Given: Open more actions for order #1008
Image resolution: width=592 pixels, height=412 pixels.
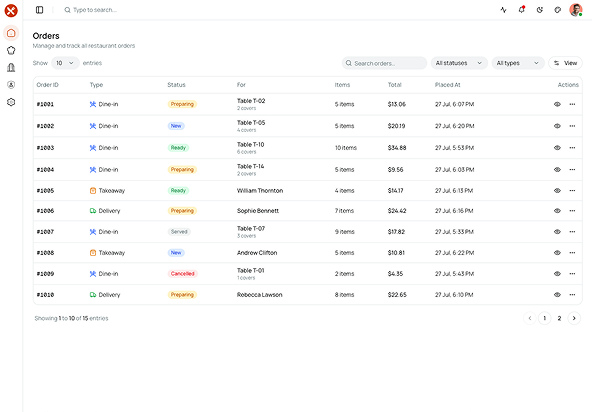Looking at the screenshot, I should [572, 253].
